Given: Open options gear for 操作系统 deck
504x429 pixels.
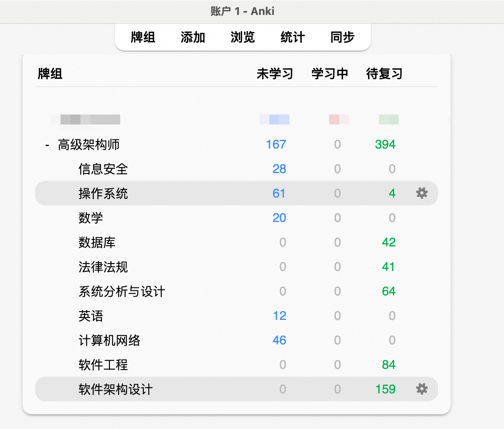Looking at the screenshot, I should pyautogui.click(x=422, y=193).
